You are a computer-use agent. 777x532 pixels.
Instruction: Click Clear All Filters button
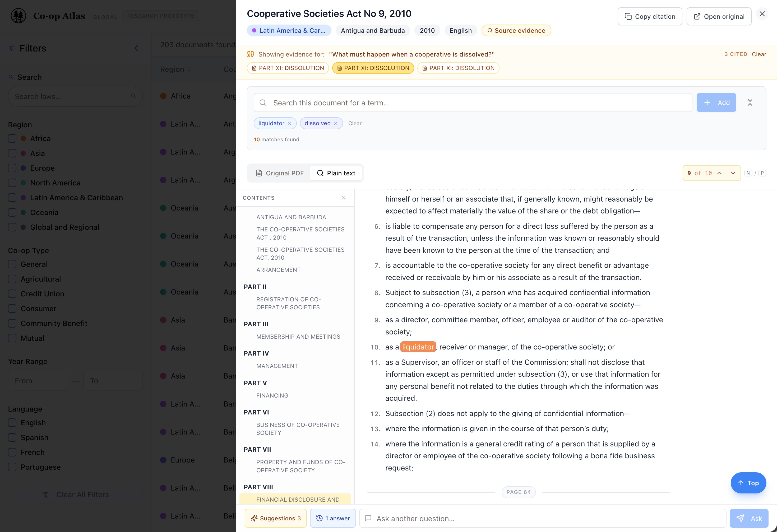pos(75,494)
